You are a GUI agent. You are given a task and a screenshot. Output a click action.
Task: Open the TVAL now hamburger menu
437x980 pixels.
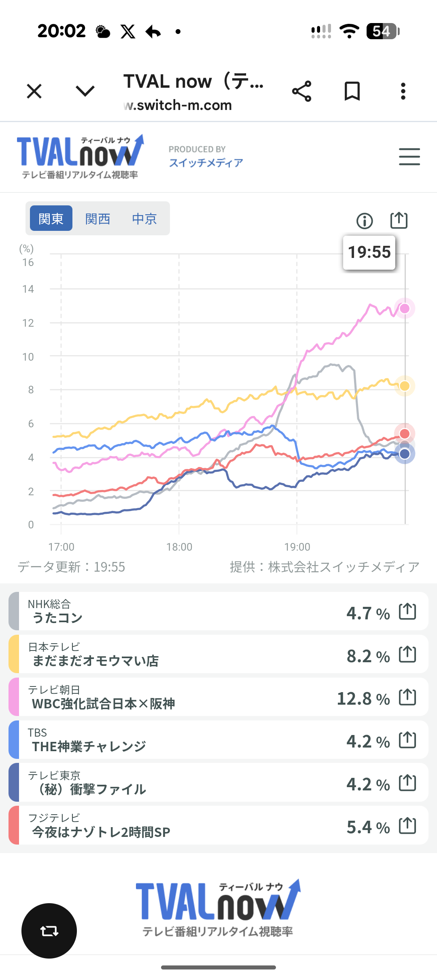click(409, 157)
